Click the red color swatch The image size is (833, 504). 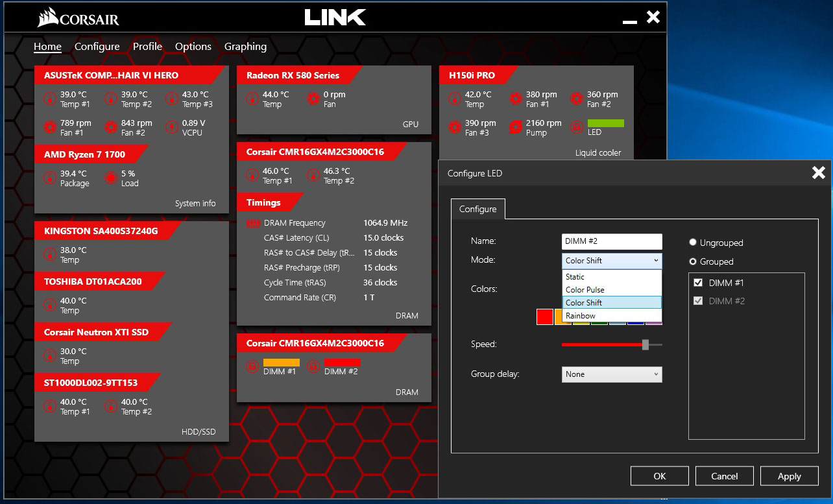(x=545, y=317)
